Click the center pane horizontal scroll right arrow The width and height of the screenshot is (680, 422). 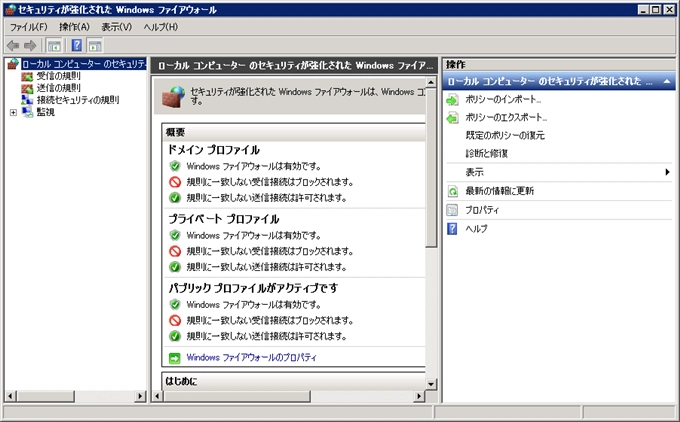(419, 396)
